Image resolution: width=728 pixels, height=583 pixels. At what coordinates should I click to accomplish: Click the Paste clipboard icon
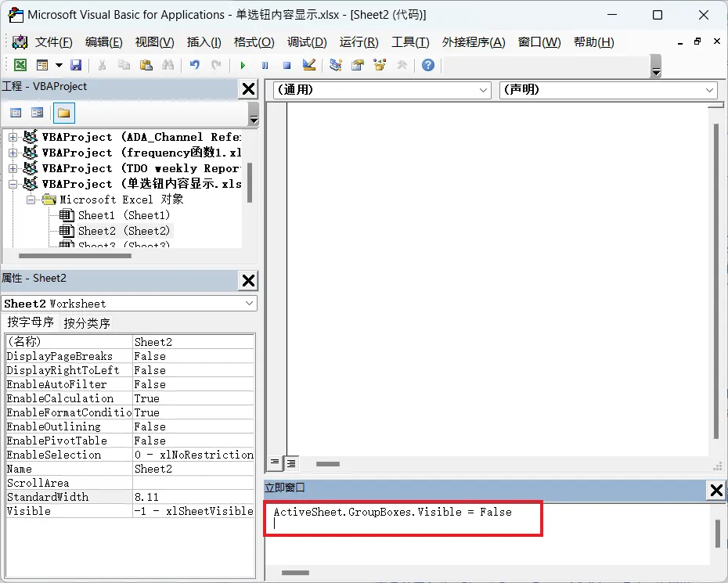click(146, 65)
